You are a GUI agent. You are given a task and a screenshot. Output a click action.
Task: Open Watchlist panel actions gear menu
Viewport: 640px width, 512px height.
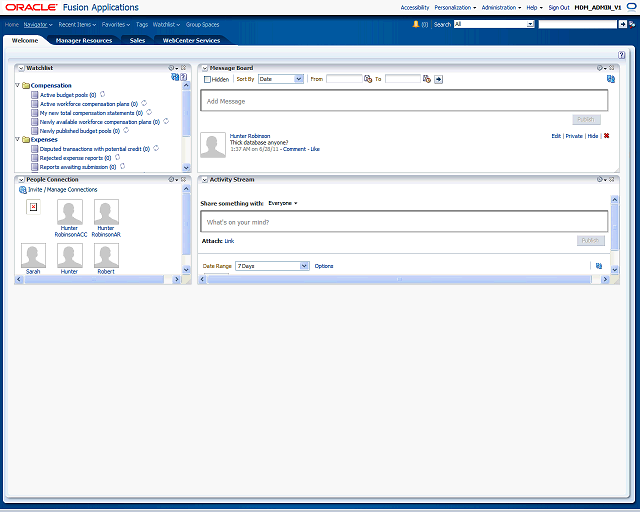pyautogui.click(x=173, y=68)
